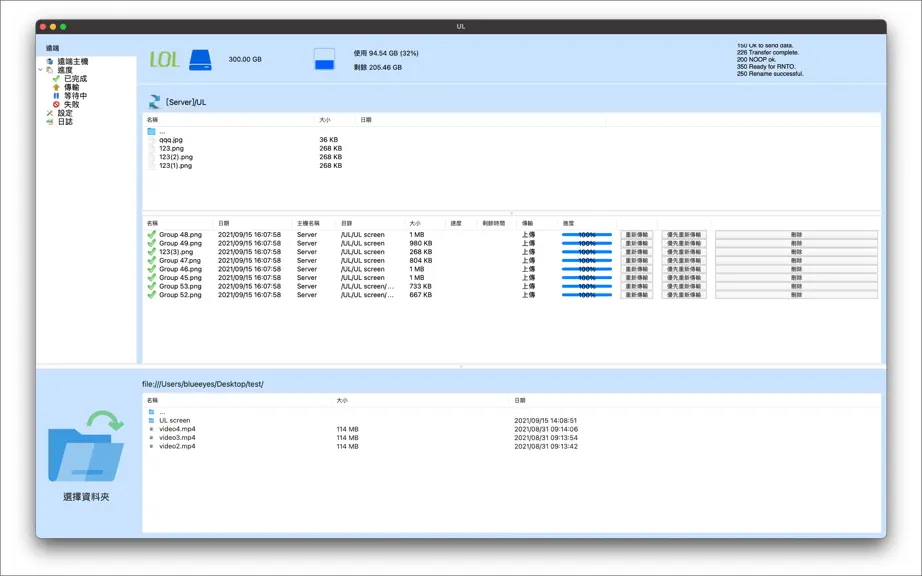
Task: Open 日誌 log in the sidebar
Action: pos(65,122)
